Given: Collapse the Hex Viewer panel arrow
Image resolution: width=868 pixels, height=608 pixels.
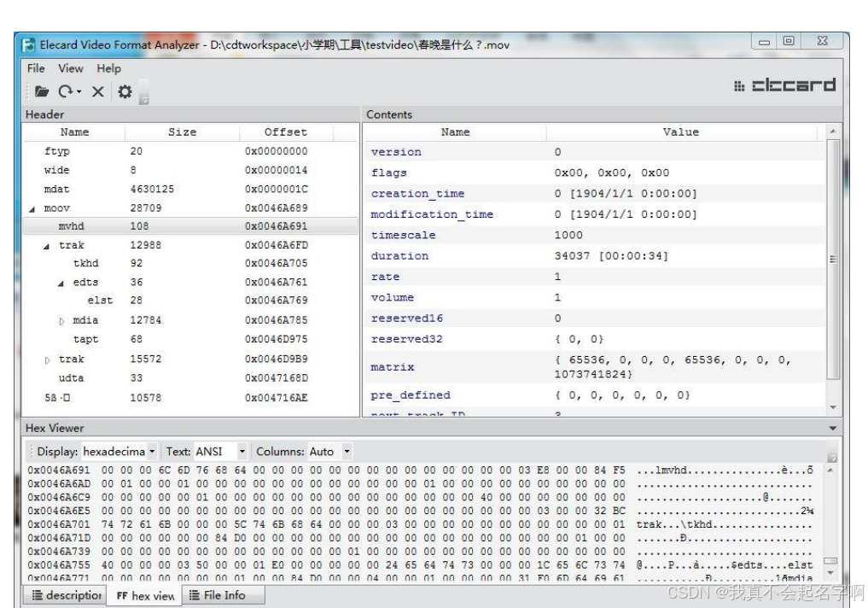Looking at the screenshot, I should (832, 428).
